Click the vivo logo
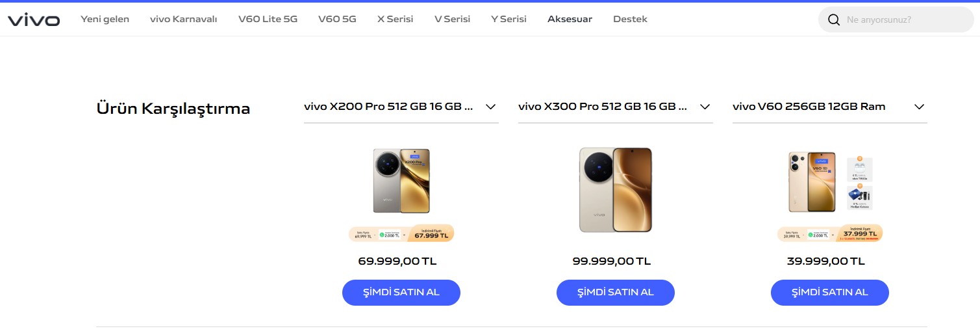The width and height of the screenshot is (980, 333). pos(34,20)
